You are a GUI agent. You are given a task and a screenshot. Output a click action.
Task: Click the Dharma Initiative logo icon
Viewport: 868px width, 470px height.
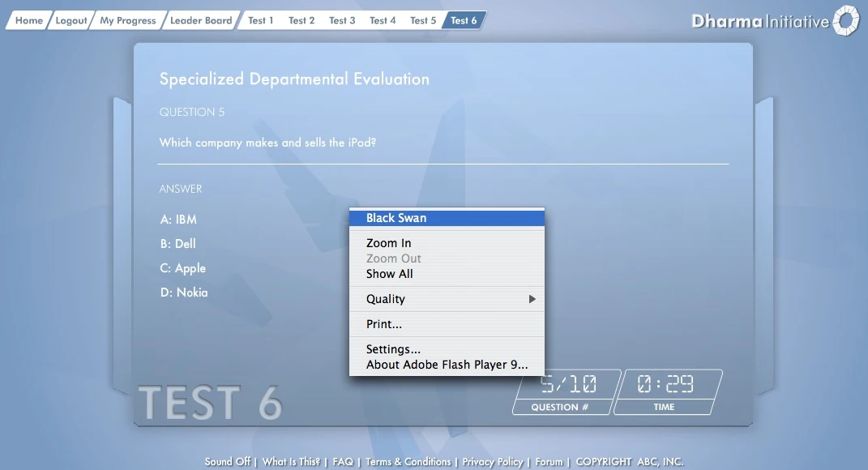(846, 21)
